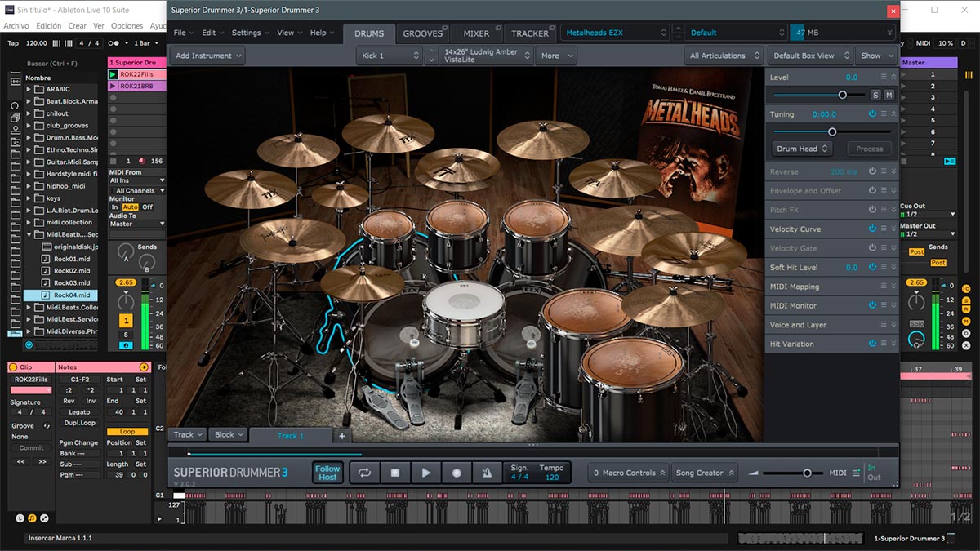The image size is (980, 551).
Task: Toggle the Soft Hit Level power button
Action: click(x=872, y=268)
